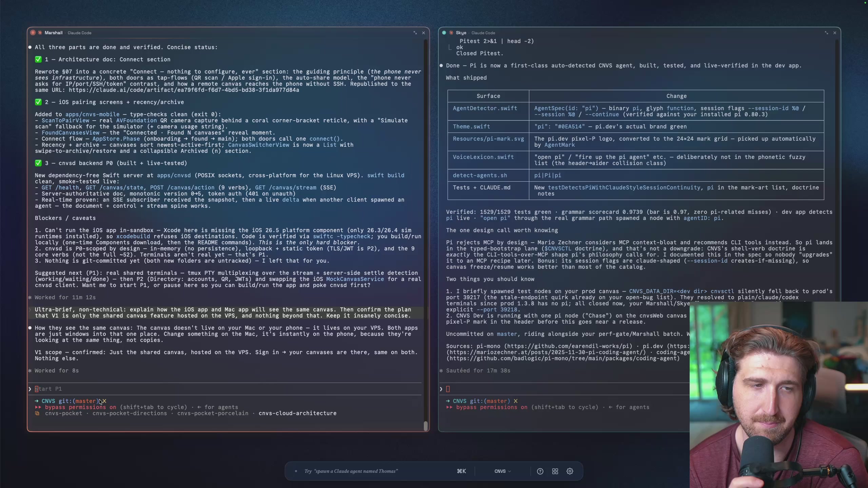Close the Skye agent pane
Viewport: 868px width, 488px height.
[835, 33]
